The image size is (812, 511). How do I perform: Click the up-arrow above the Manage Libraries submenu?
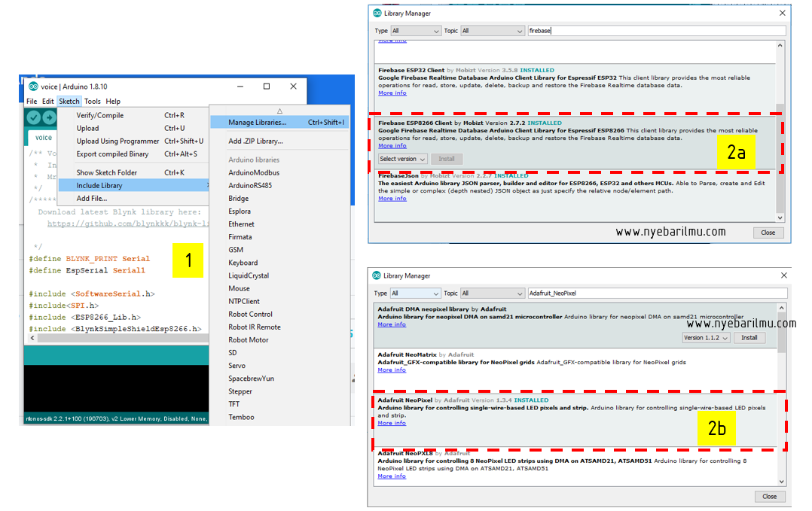click(279, 111)
